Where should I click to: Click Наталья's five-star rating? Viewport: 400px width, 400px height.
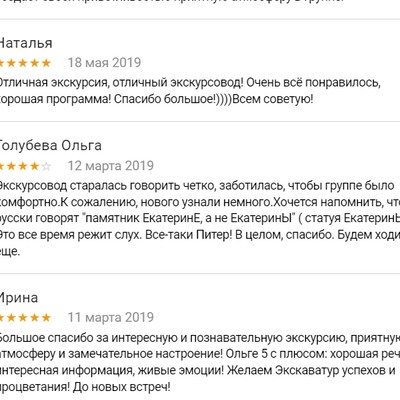tap(25, 63)
